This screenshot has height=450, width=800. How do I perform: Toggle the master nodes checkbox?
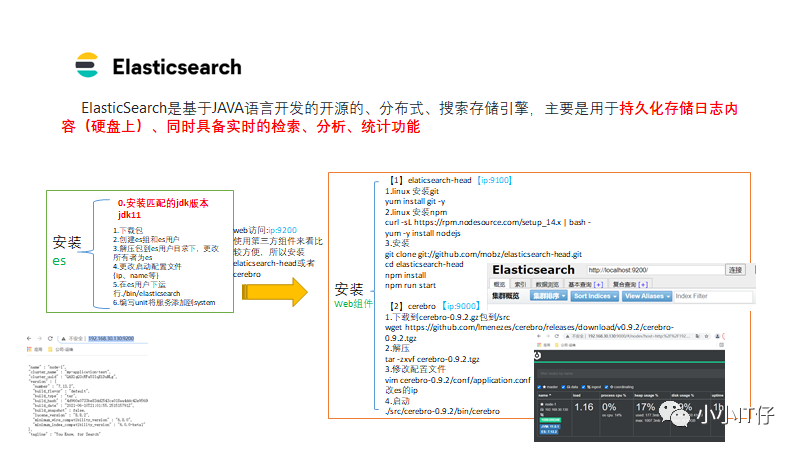pos(539,387)
